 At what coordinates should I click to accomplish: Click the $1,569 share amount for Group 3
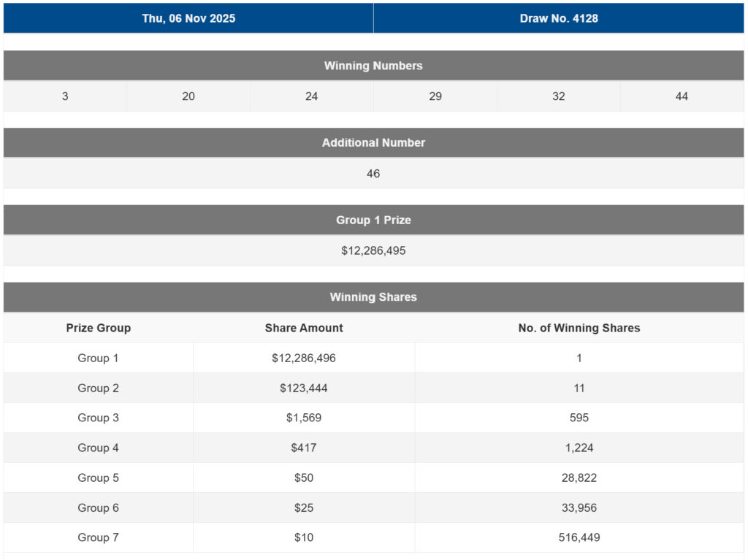304,418
